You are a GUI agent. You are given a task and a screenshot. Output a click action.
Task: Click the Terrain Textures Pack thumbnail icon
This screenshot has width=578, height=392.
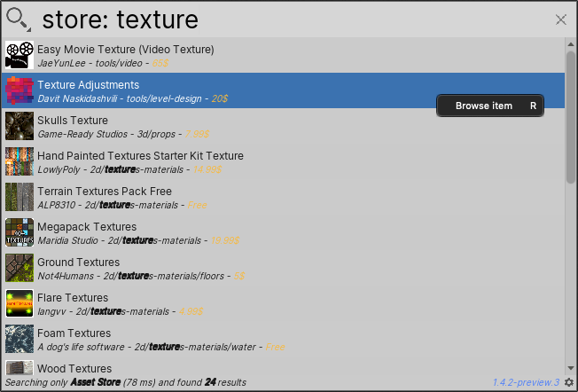pos(20,197)
